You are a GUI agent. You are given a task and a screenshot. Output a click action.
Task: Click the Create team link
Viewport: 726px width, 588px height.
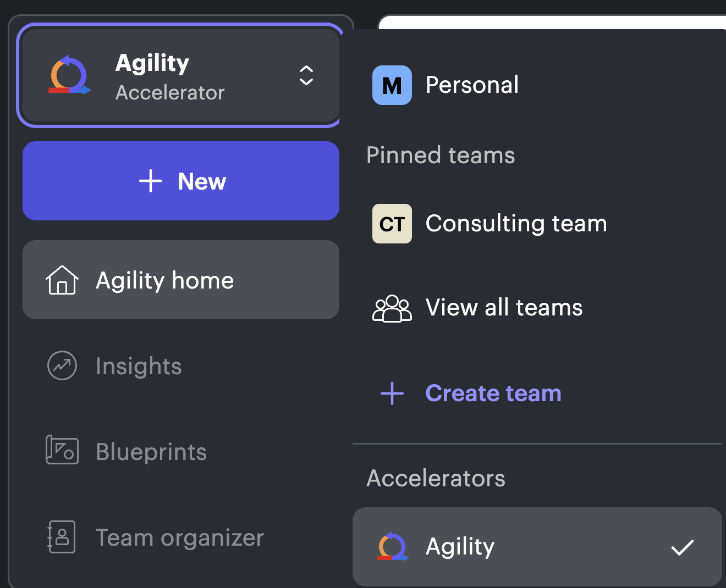[x=493, y=393]
